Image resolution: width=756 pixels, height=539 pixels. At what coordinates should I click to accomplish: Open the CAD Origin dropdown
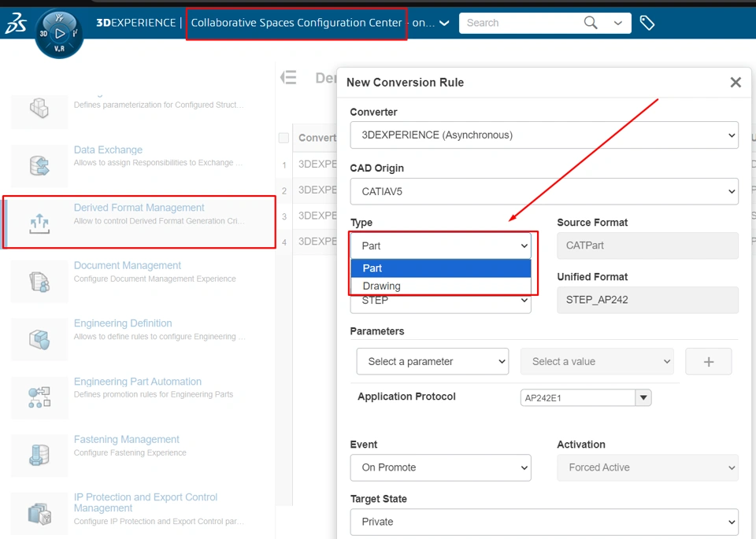(544, 191)
